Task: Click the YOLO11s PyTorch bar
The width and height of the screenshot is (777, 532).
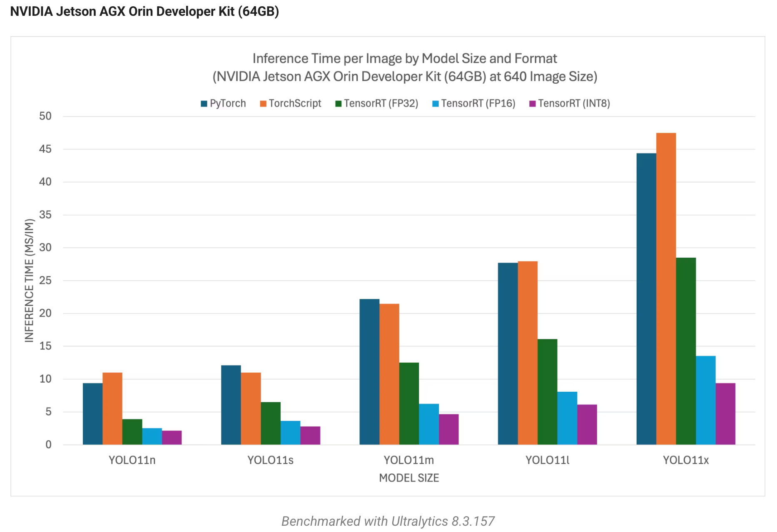Action: [231, 405]
